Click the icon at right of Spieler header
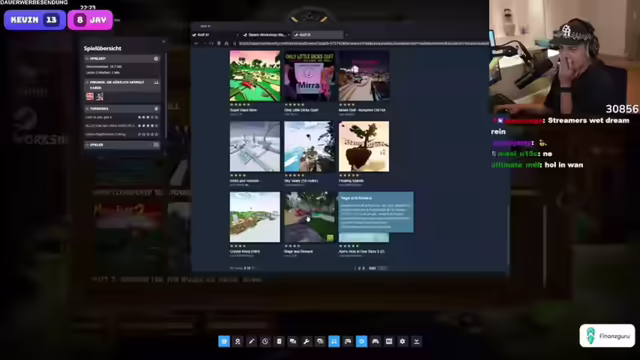This screenshot has height=360, width=640. tap(156, 145)
